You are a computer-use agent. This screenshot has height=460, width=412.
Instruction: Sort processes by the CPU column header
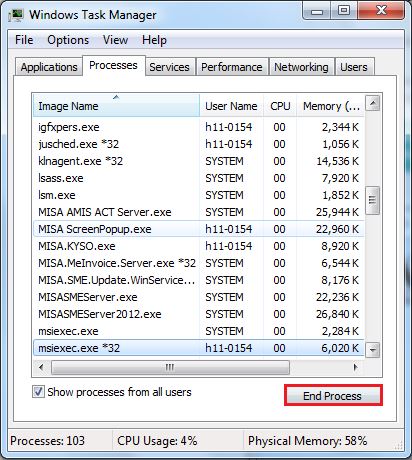click(280, 106)
